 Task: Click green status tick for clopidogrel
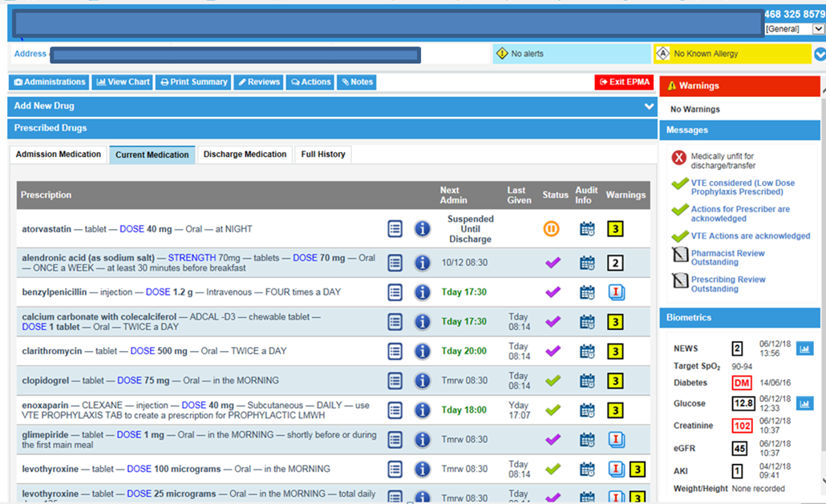tap(553, 381)
